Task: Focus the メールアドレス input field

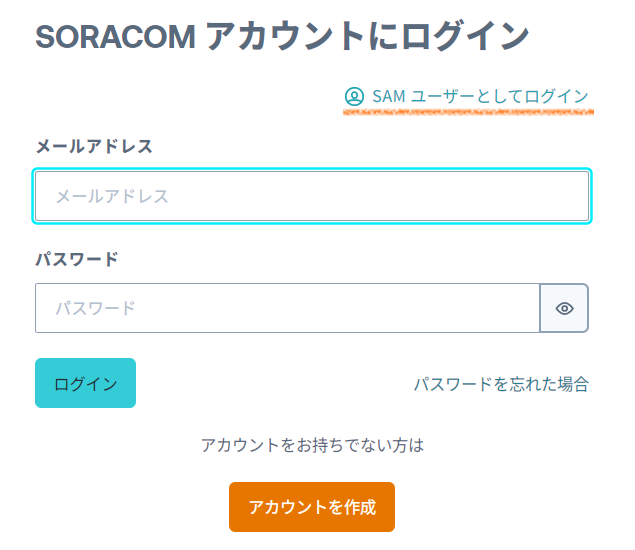Action: point(312,196)
